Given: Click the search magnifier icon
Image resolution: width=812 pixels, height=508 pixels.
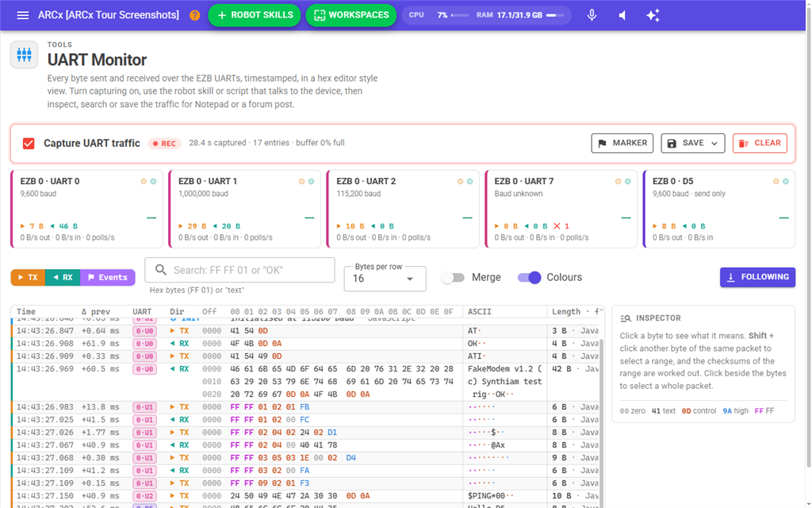Looking at the screenshot, I should [161, 270].
